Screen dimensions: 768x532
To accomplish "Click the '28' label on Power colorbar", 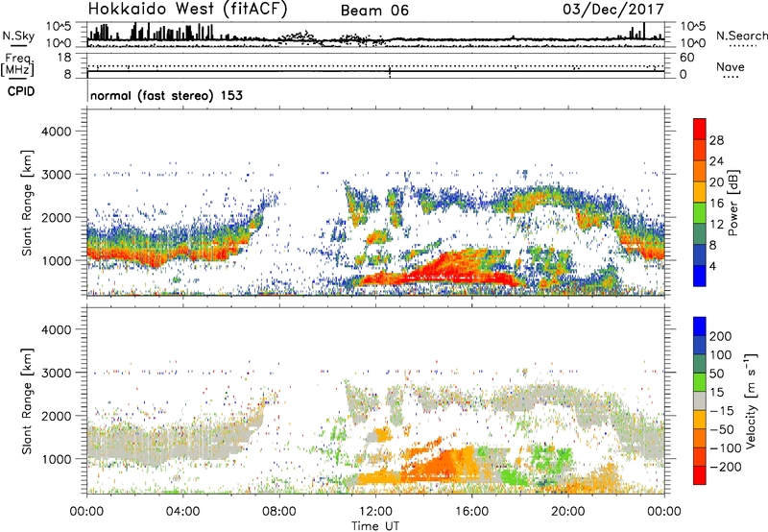I will click(716, 140).
